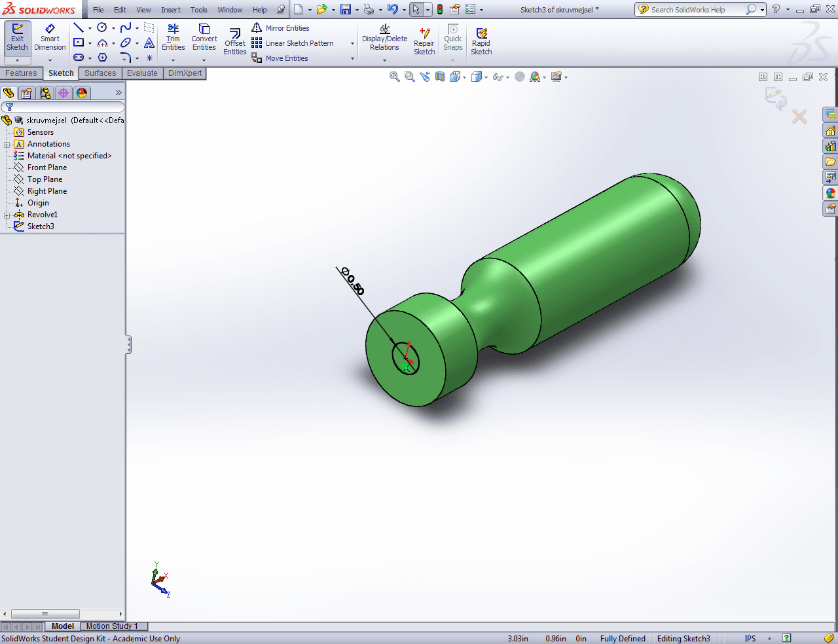Activate the Smart Dimension tool
Image resolution: width=838 pixels, height=644 pixels.
coord(50,39)
